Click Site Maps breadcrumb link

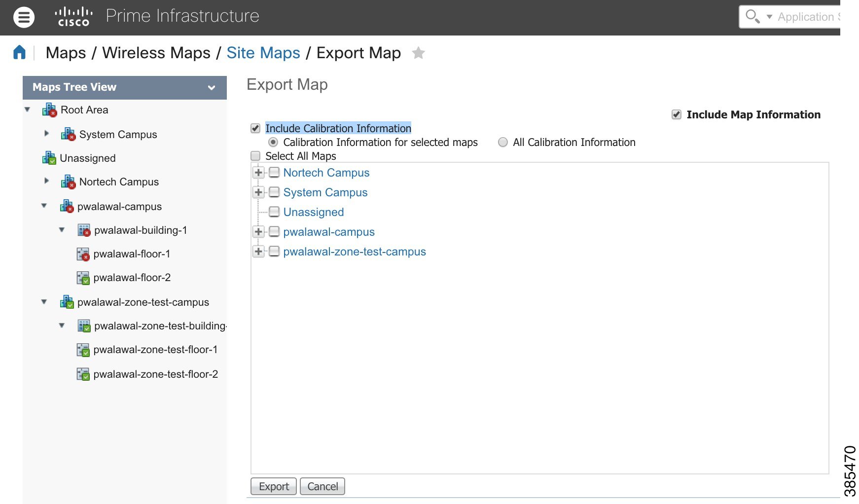click(x=263, y=53)
